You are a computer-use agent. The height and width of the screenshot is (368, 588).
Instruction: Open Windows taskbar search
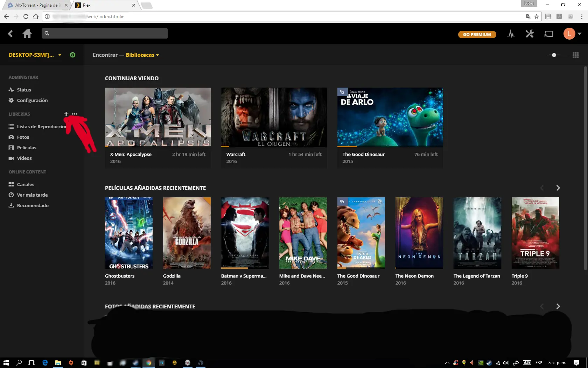19,363
